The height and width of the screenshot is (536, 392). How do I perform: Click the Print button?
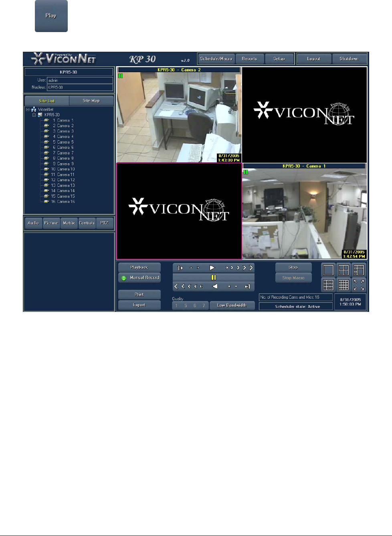[139, 295]
